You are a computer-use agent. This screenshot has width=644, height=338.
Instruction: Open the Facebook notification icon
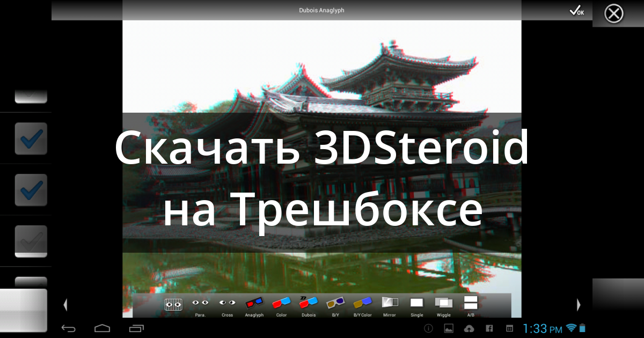489,328
